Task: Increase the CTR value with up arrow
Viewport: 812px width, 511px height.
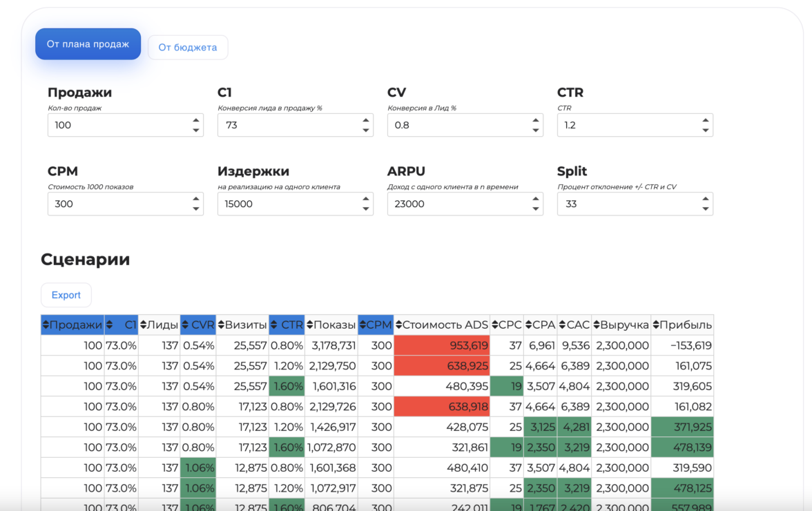Action: click(705, 121)
